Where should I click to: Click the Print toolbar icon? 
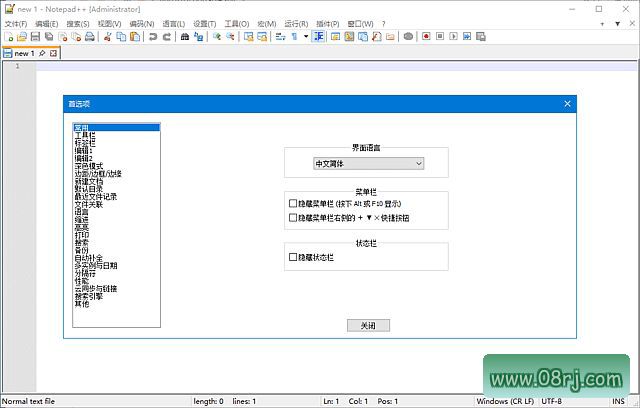pos(89,36)
